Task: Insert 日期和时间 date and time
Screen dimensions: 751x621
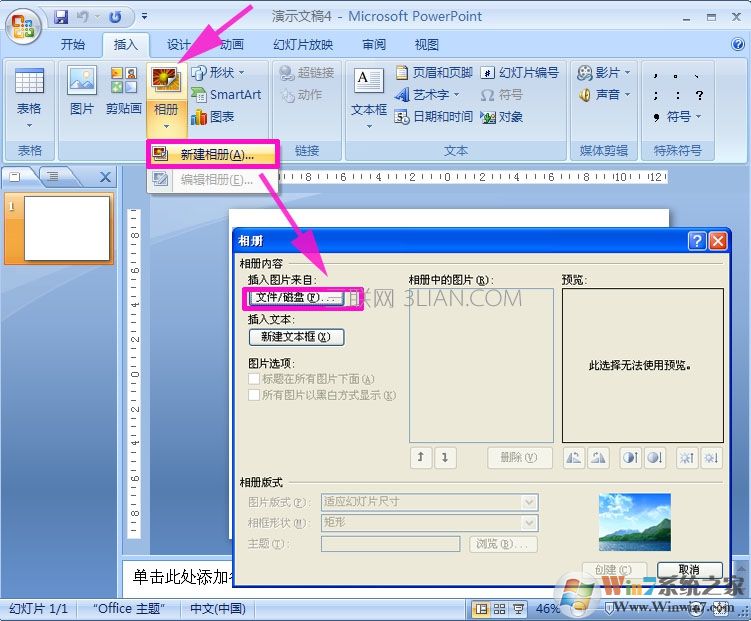Action: (433, 116)
